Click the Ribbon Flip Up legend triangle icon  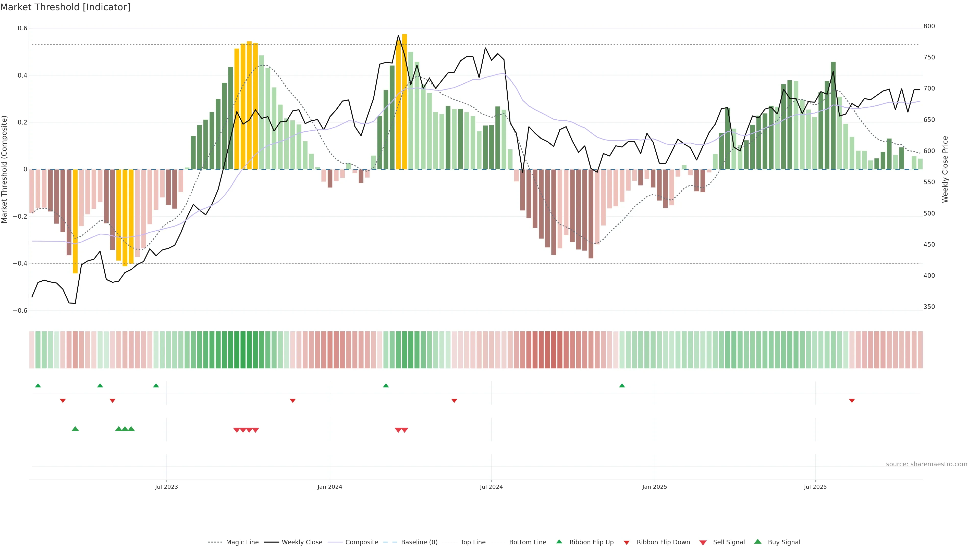[559, 542]
